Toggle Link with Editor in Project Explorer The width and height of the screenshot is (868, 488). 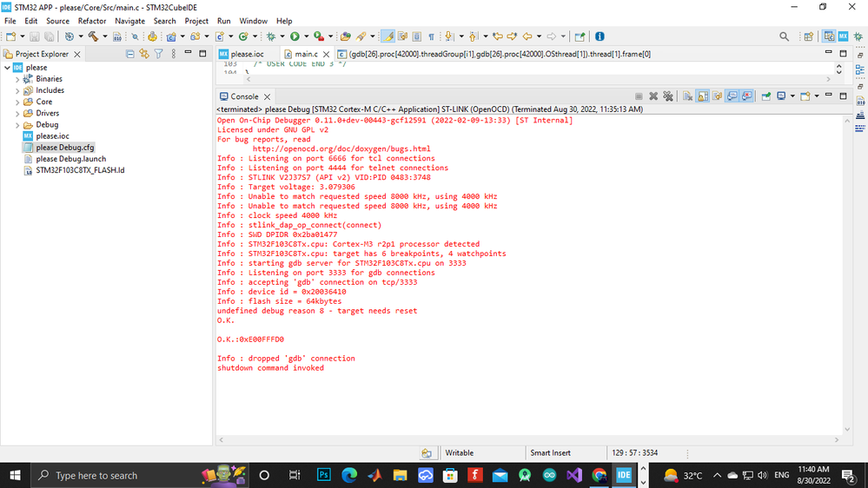(x=144, y=54)
